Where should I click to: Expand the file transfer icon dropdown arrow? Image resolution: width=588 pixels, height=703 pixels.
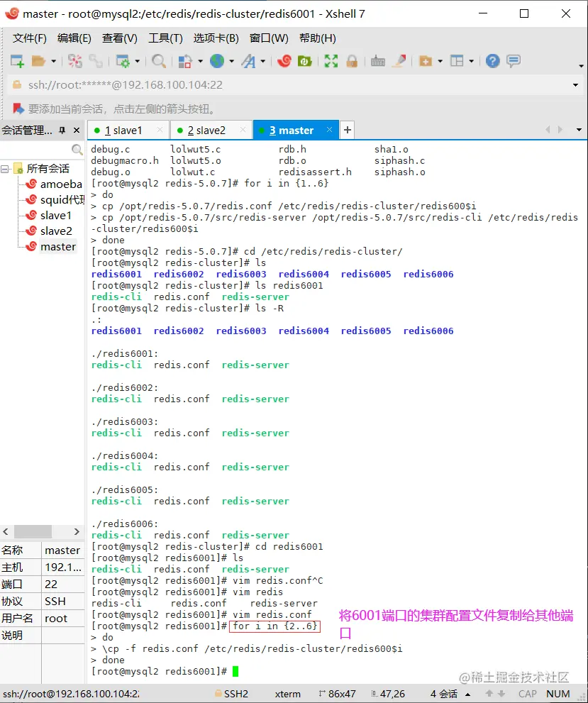click(x=200, y=61)
